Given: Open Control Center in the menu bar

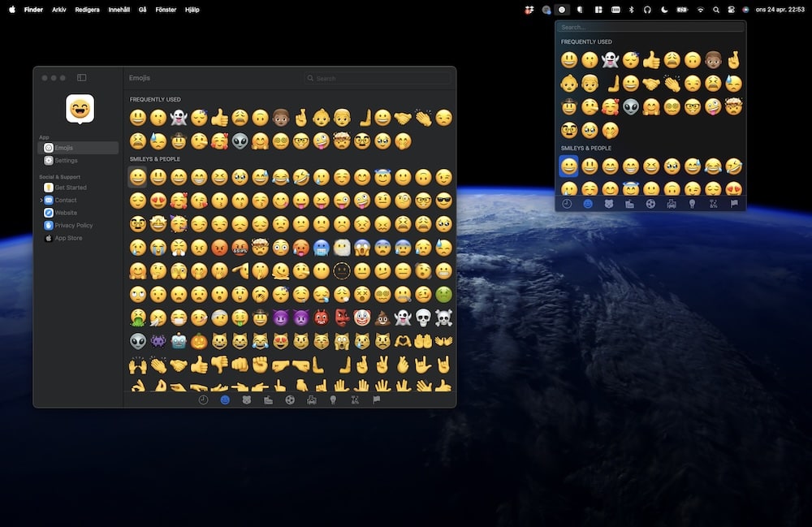Looking at the screenshot, I should pyautogui.click(x=731, y=9).
